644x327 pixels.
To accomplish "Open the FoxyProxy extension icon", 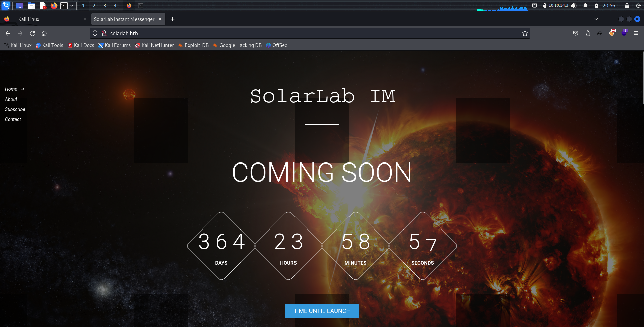I will coord(612,33).
